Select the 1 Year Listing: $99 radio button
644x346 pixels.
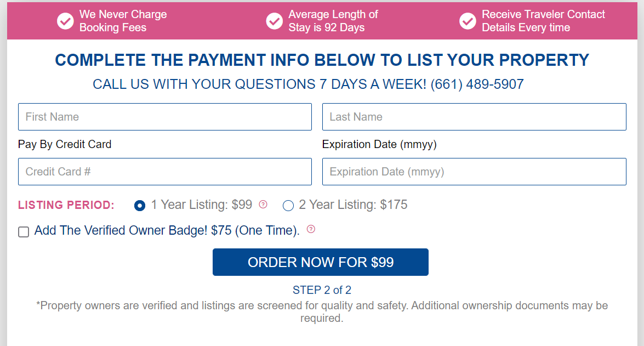(x=140, y=206)
